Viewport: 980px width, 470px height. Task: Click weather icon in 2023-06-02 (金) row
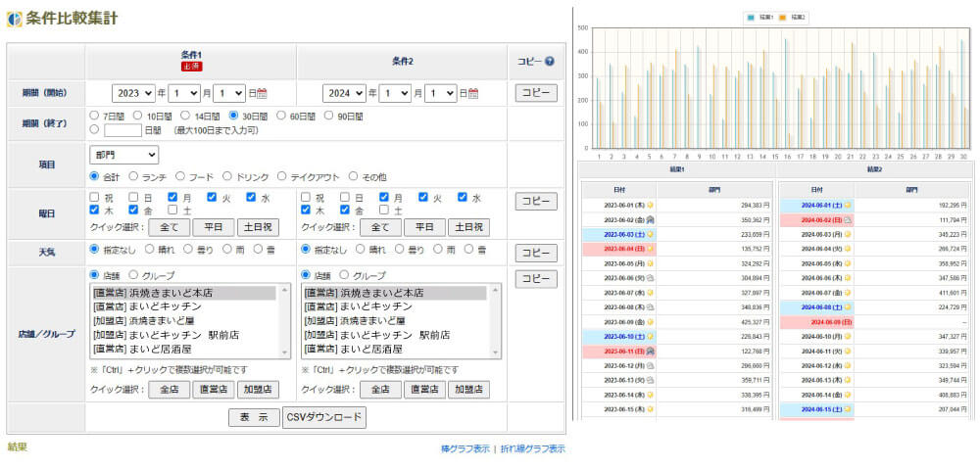(x=650, y=220)
